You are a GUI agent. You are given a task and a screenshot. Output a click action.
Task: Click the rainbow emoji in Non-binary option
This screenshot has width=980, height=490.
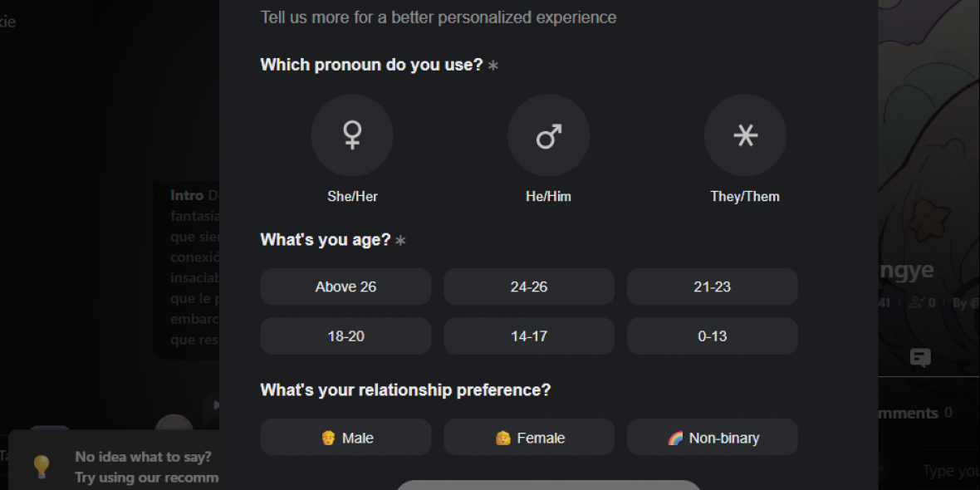tap(676, 438)
